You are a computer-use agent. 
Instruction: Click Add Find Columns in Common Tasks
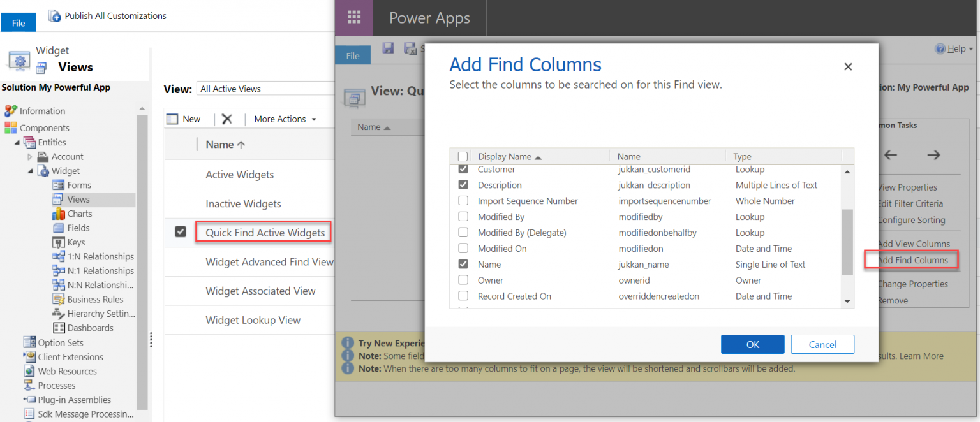pos(912,260)
